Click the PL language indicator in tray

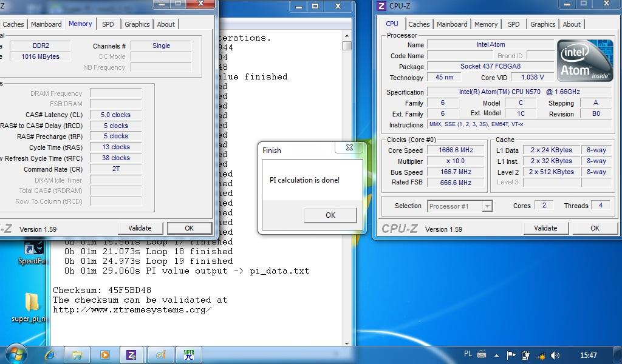pyautogui.click(x=468, y=354)
